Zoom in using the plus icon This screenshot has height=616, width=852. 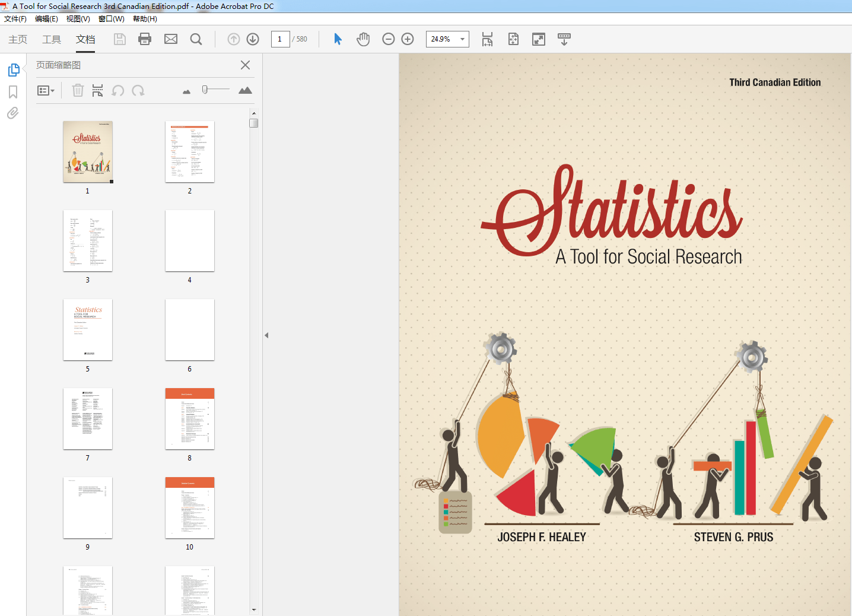(x=407, y=39)
